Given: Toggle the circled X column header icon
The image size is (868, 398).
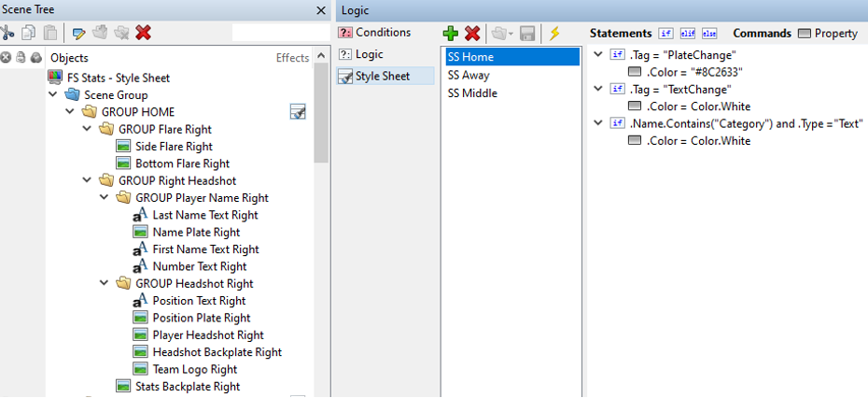Looking at the screenshot, I should [7, 58].
